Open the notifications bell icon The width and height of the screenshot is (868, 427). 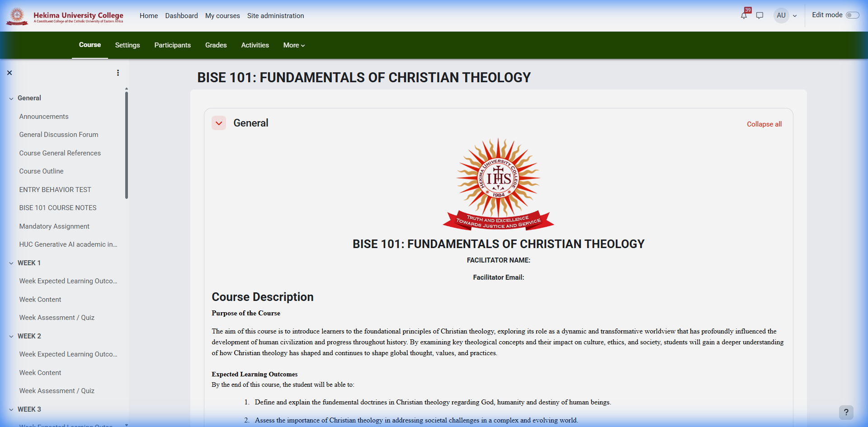[744, 15]
